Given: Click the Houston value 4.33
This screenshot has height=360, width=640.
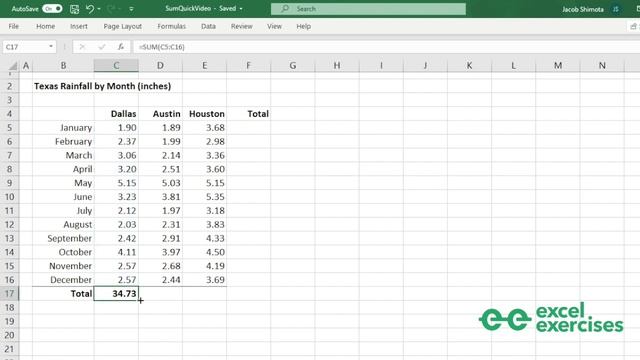Looking at the screenshot, I should (x=204, y=238).
